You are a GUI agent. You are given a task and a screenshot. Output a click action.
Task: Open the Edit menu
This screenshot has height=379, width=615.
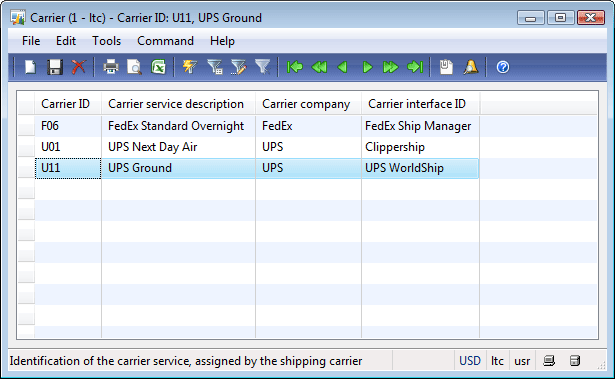coord(66,41)
